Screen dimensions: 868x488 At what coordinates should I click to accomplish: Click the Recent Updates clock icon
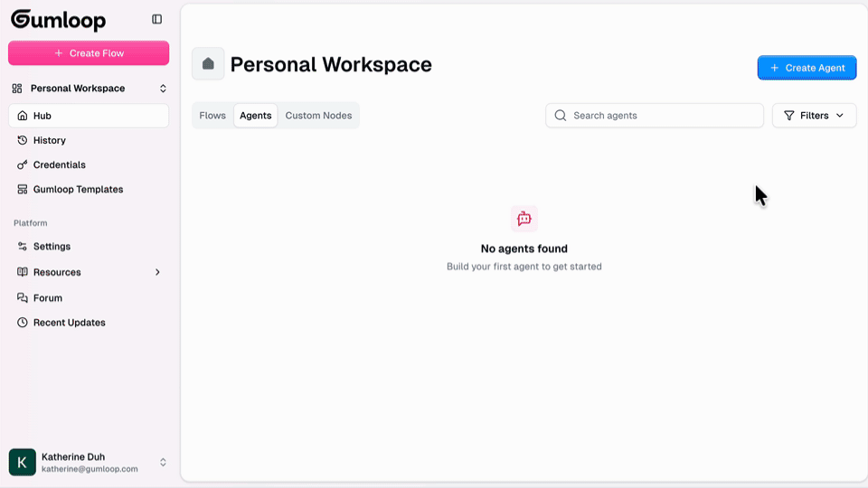click(x=22, y=323)
